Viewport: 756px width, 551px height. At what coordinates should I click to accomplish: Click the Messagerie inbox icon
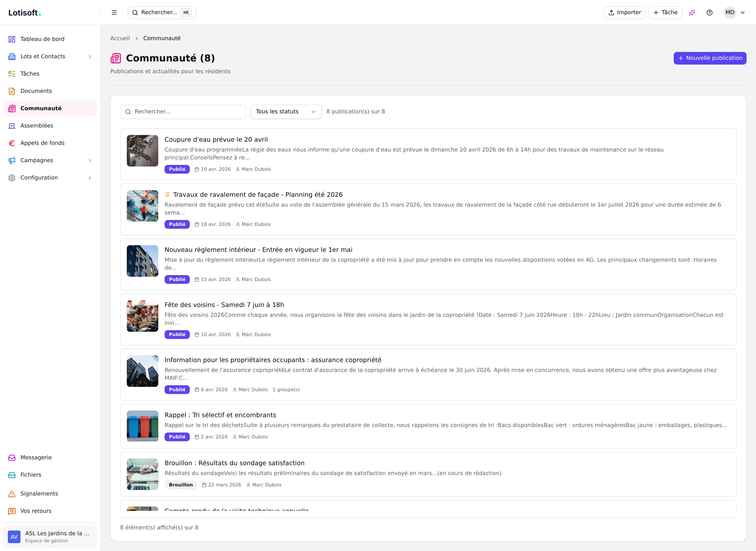12,458
